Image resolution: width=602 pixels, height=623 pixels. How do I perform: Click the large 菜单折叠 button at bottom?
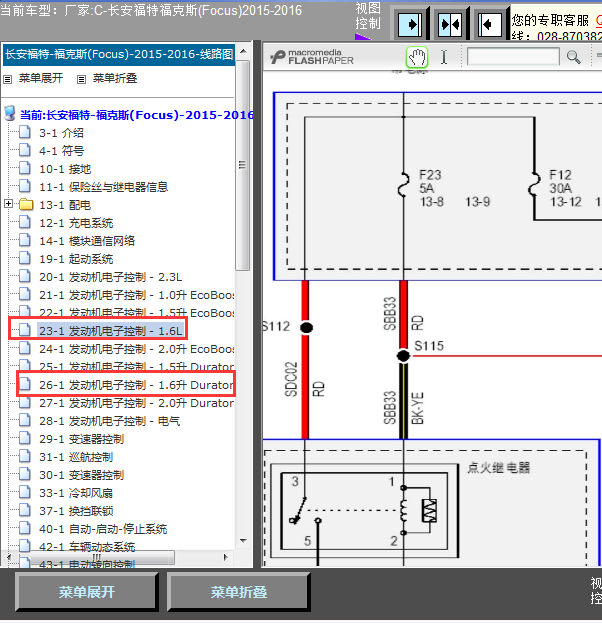(238, 592)
